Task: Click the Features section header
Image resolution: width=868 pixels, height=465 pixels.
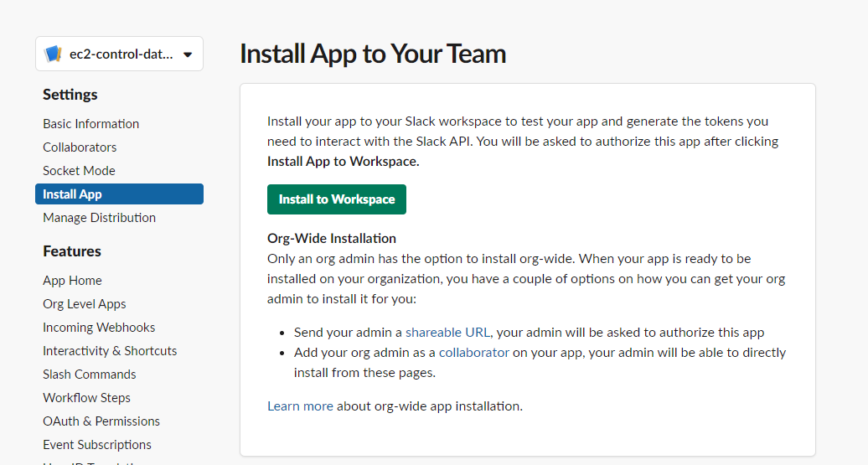Action: [72, 251]
